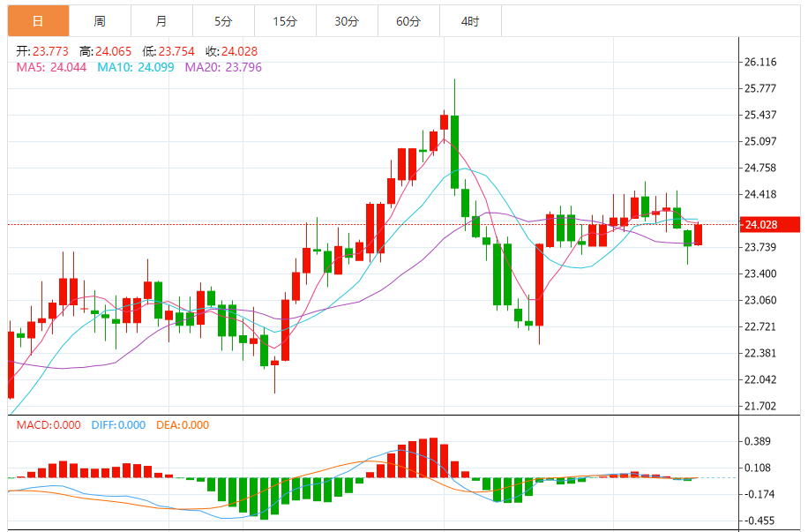Click the MA5: 24.044 indicator label
Viewport: 808px width, 532px height.
(x=51, y=68)
